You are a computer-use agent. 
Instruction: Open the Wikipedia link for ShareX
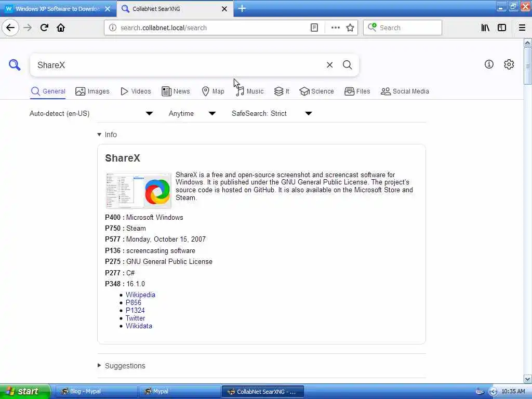click(140, 295)
